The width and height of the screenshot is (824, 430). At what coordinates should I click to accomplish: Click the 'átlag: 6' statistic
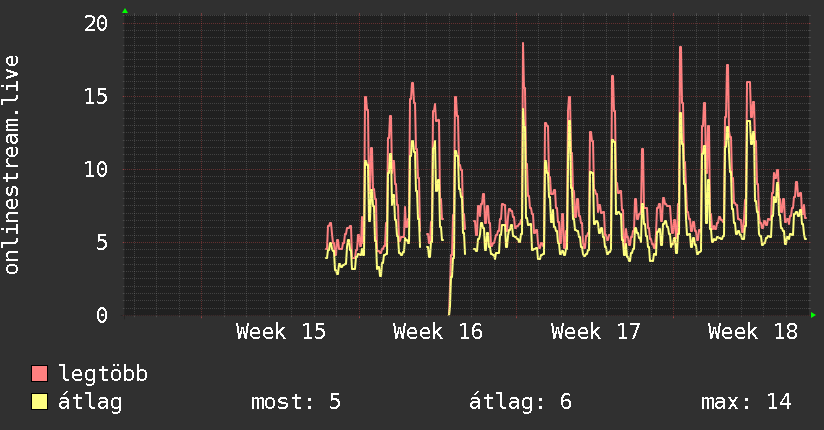520,402
